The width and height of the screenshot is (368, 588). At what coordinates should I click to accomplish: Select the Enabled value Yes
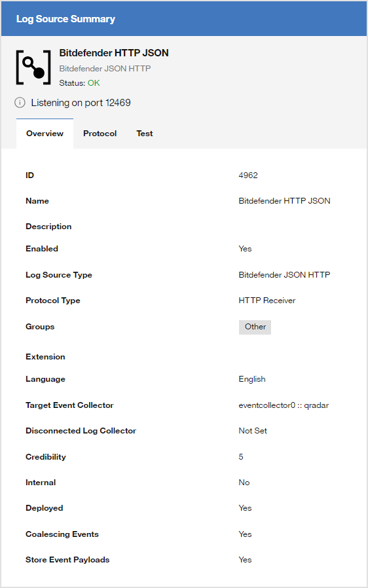(246, 249)
